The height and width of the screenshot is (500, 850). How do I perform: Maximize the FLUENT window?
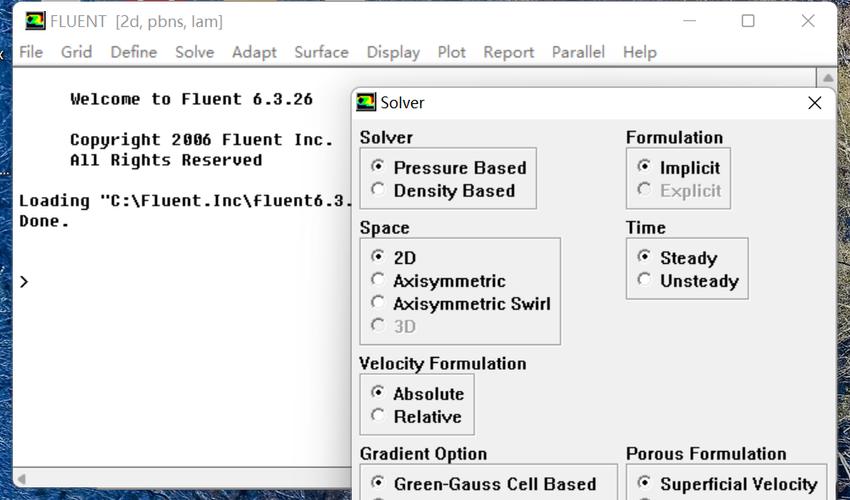pyautogui.click(x=748, y=21)
